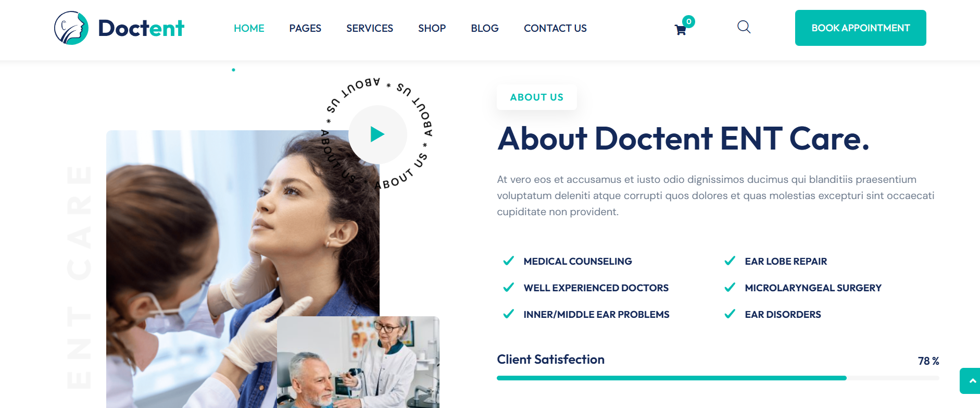This screenshot has height=408, width=980.
Task: Click the Client Satisfaction progress bar
Action: 718,378
